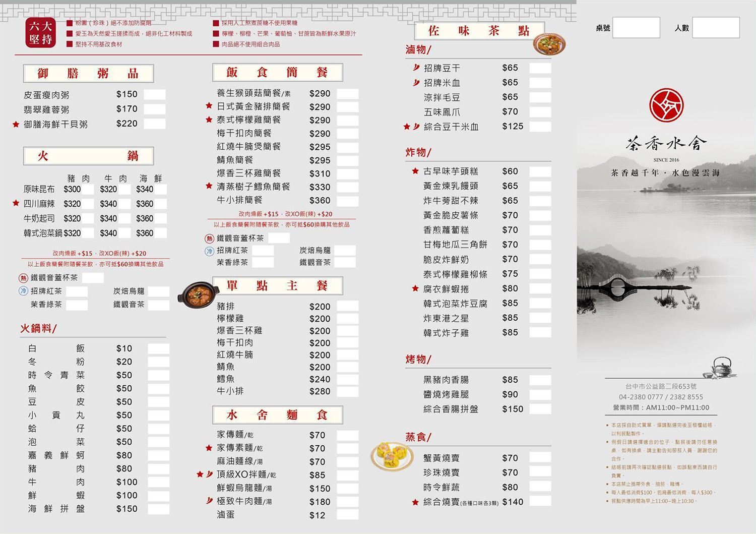
Task: Click the 人數 guest count field
Action: (715, 28)
